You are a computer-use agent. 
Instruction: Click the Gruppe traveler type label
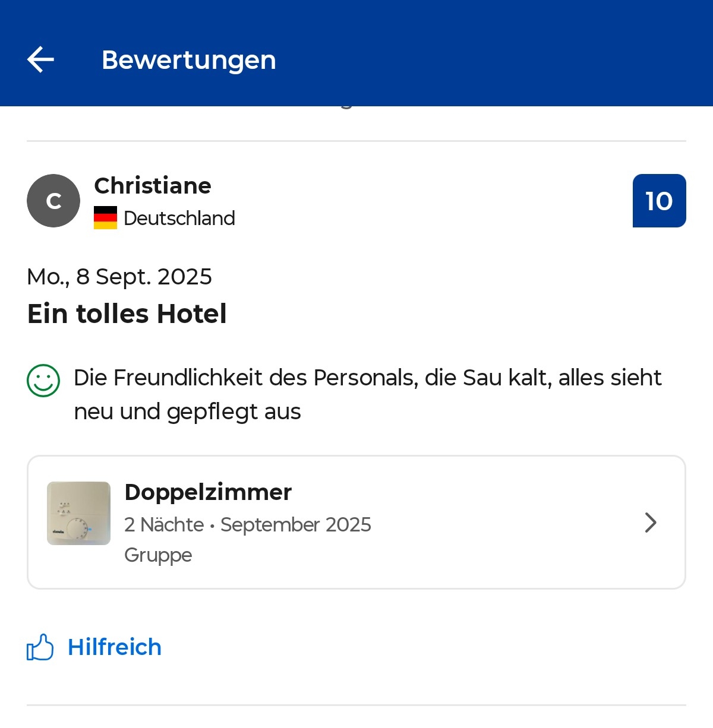tap(158, 555)
